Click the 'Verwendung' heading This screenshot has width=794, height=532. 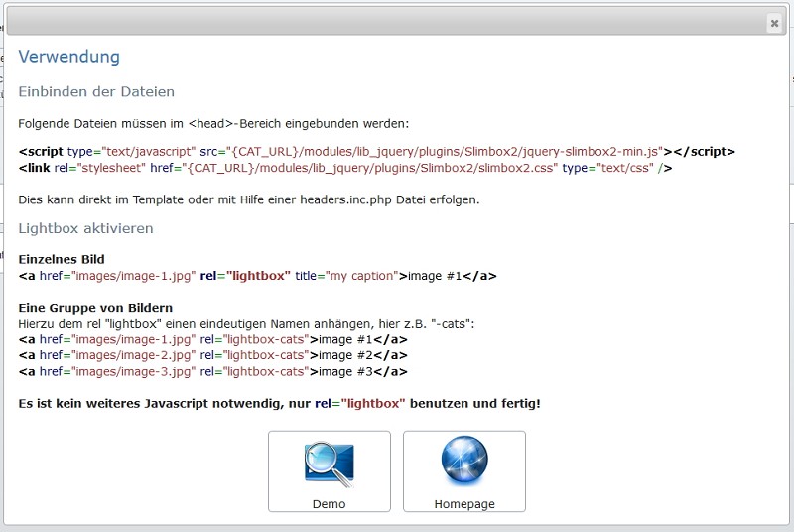tap(68, 57)
